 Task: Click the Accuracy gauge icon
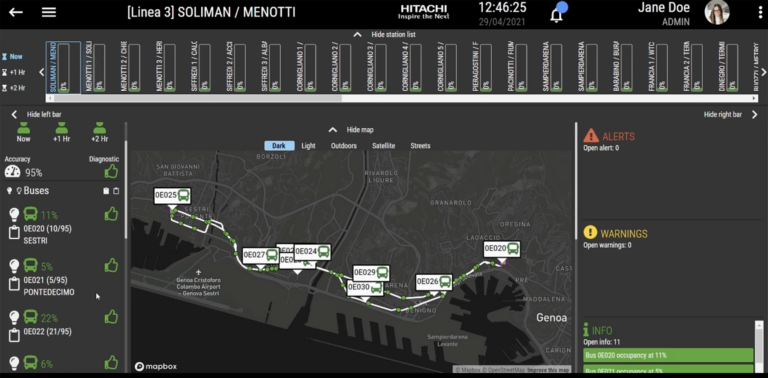coord(12,172)
